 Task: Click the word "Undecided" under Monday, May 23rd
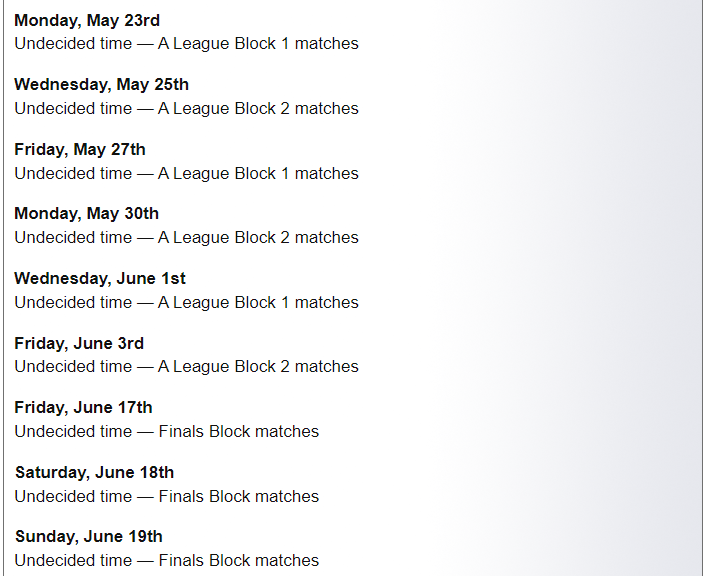pyautogui.click(x=52, y=44)
